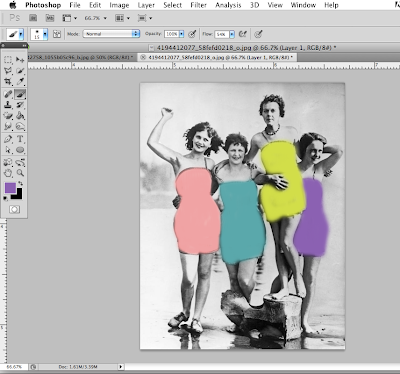Toggle tablet pressure for size

pyautogui.click(x=258, y=34)
